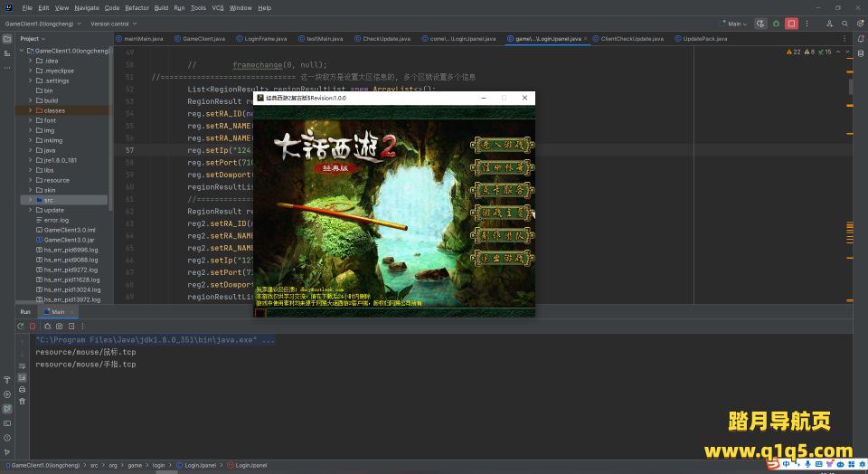Open the Database tool window
Screen dimensions: 868x474
click(x=860, y=54)
